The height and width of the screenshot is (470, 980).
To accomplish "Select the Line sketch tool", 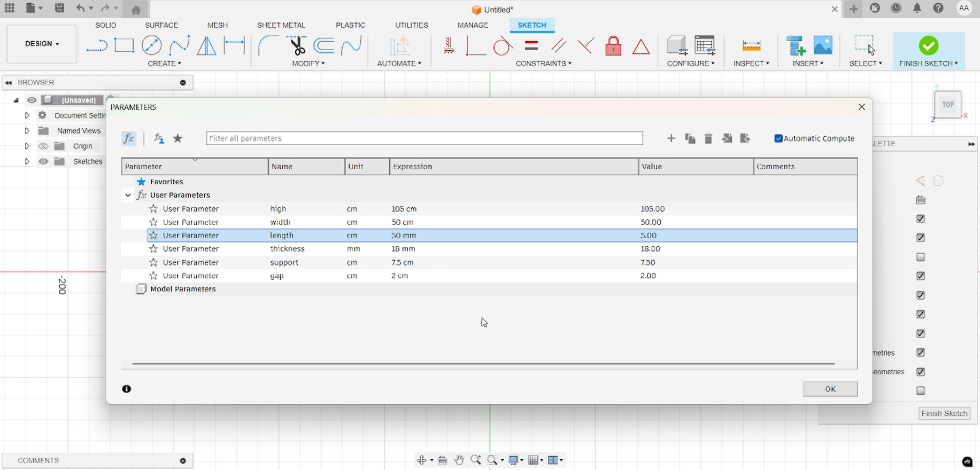I will pyautogui.click(x=97, y=46).
